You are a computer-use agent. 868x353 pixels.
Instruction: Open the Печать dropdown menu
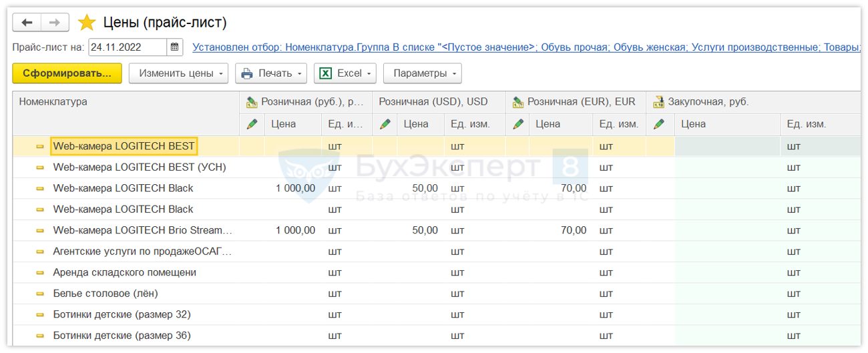[271, 73]
